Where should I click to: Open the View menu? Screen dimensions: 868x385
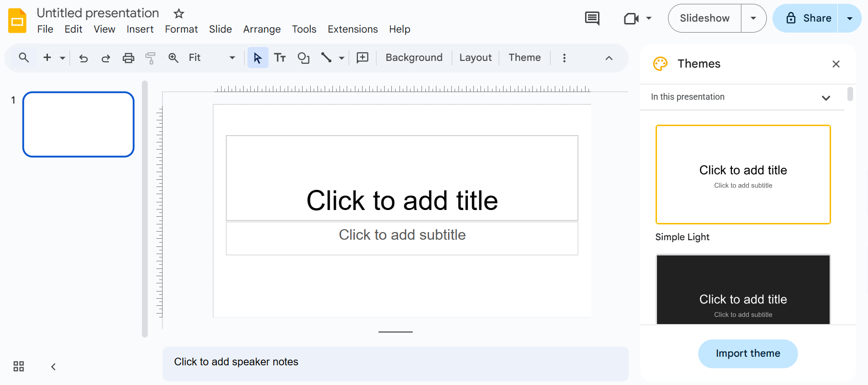click(104, 29)
